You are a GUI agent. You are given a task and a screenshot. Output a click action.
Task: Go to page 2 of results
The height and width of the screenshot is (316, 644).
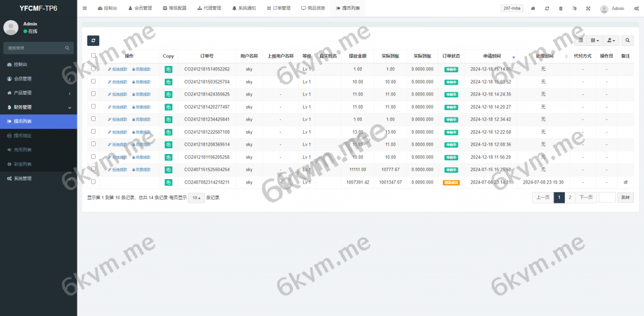pyautogui.click(x=570, y=197)
